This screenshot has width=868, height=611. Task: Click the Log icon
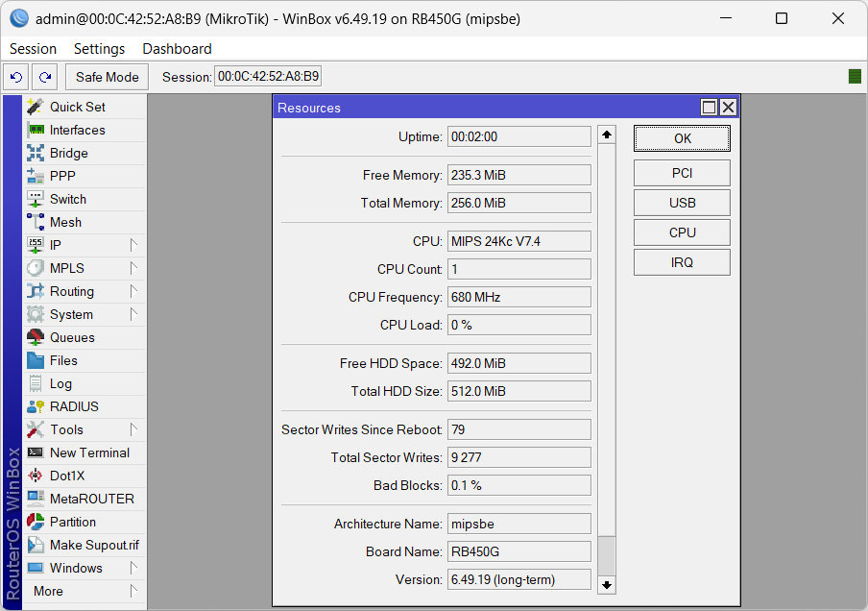click(x=36, y=383)
